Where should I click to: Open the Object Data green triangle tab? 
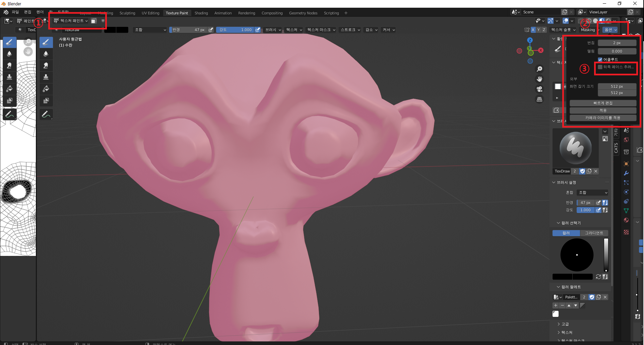[x=626, y=211]
